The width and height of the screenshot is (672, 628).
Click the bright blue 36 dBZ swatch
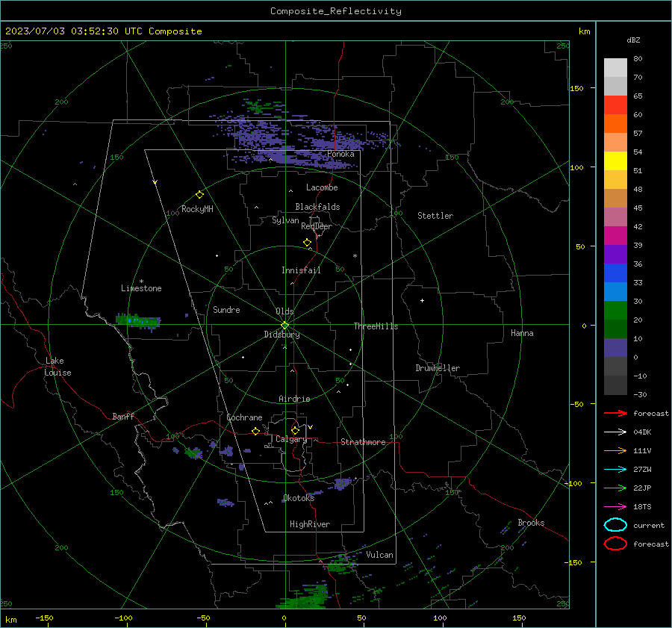pos(615,273)
